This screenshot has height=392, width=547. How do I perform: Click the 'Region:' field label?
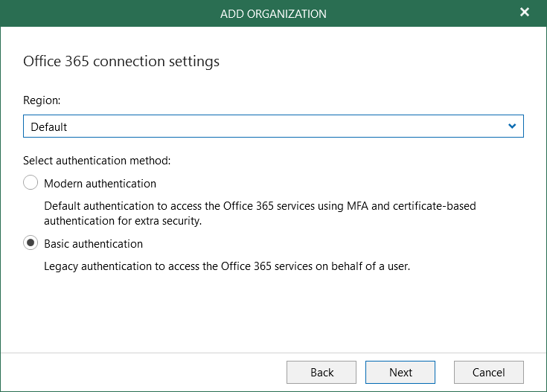[x=42, y=99]
